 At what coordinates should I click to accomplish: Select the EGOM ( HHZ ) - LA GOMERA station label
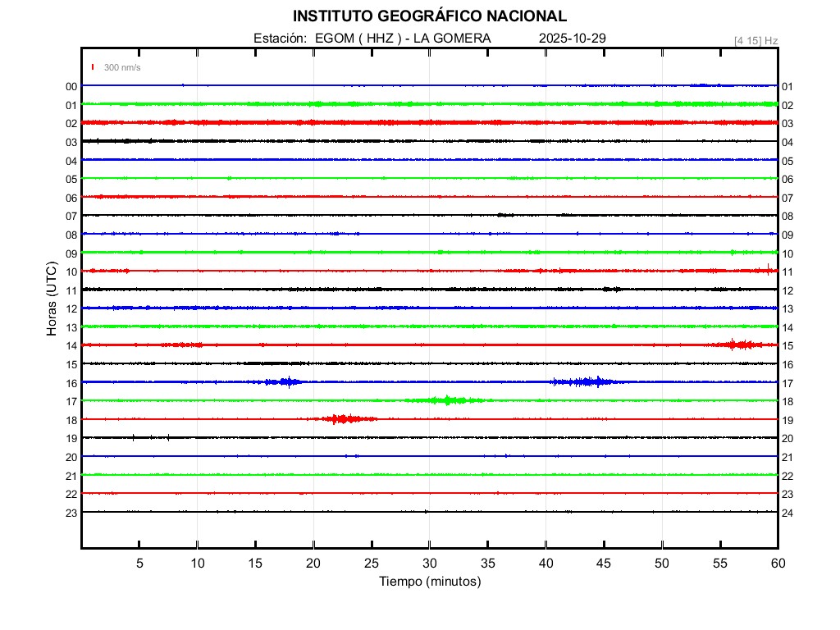[x=403, y=39]
